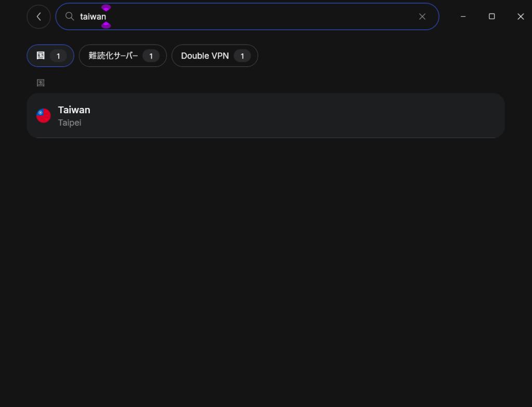Click the lower purple cursor handle

pyautogui.click(x=106, y=25)
